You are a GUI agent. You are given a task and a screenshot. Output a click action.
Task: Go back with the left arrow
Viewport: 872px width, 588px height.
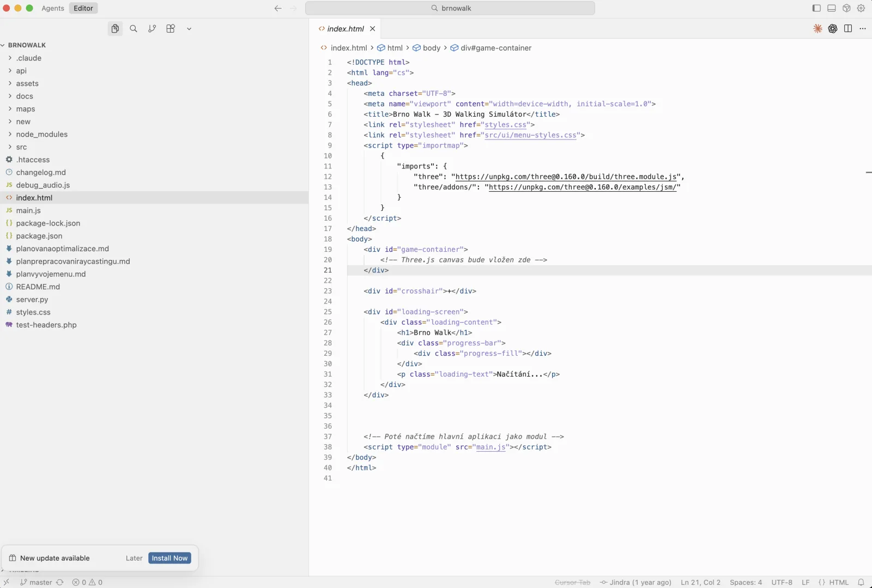click(278, 8)
